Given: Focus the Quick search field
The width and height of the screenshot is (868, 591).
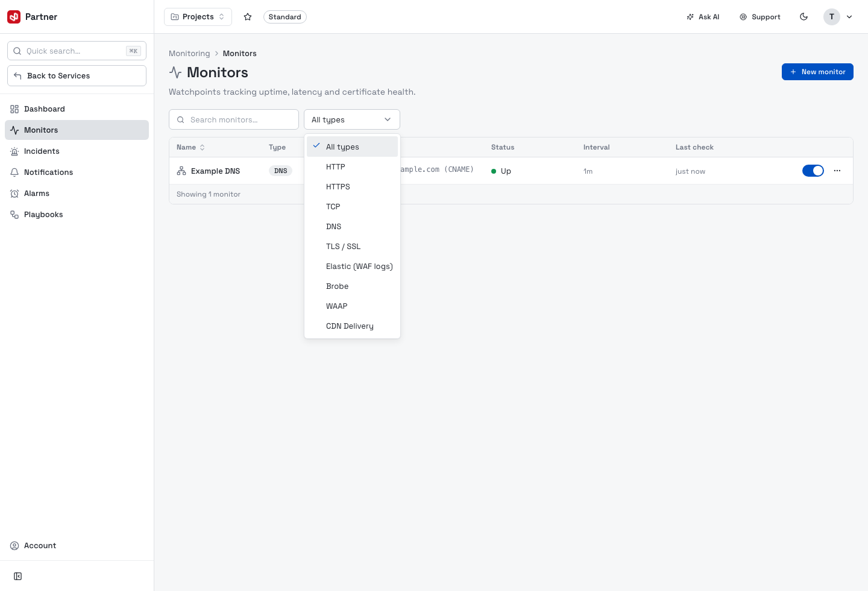Looking at the screenshot, I should pyautogui.click(x=77, y=51).
